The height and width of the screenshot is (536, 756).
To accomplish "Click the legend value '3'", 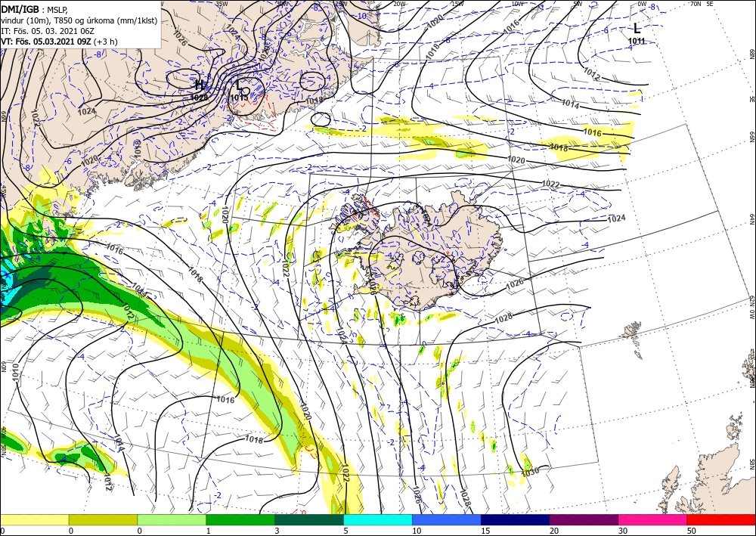I will [x=277, y=531].
